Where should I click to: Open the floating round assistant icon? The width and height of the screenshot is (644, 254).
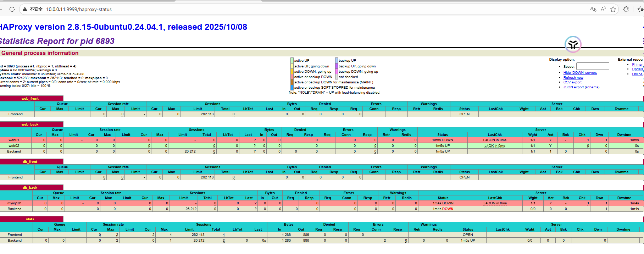point(573,44)
